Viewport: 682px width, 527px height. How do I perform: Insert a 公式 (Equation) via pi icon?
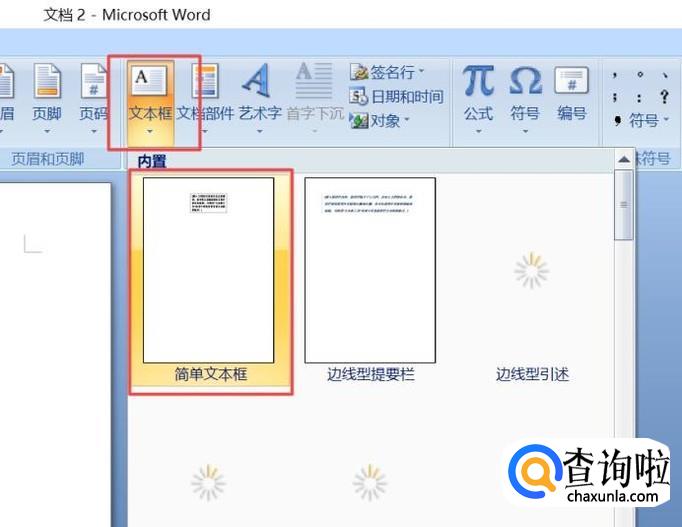point(478,81)
